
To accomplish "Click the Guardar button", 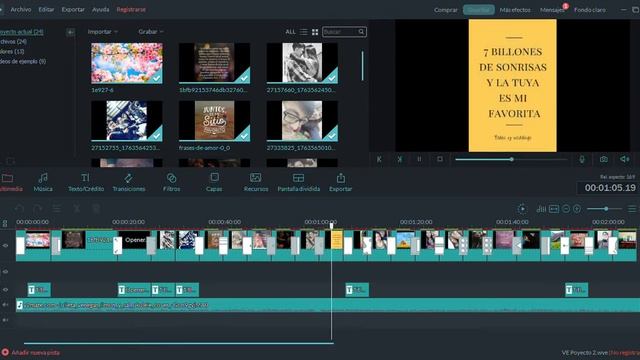I will 479,10.
